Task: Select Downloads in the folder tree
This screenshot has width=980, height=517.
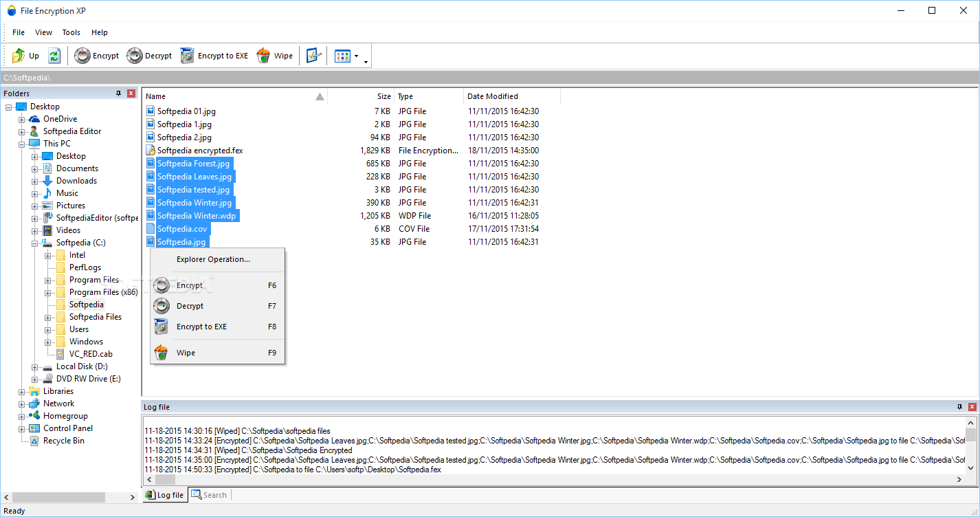Action: coord(76,181)
